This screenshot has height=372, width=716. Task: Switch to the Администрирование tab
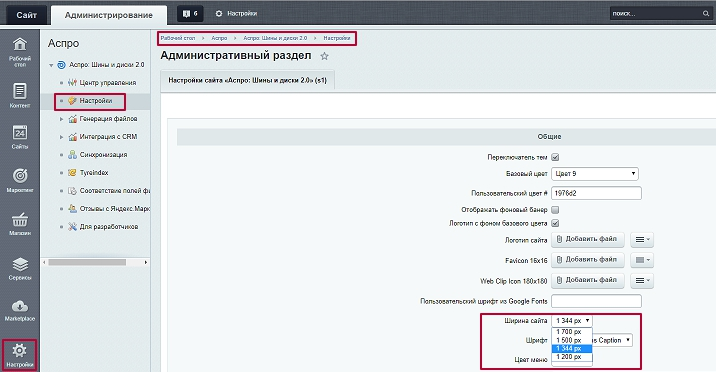pyautogui.click(x=109, y=15)
